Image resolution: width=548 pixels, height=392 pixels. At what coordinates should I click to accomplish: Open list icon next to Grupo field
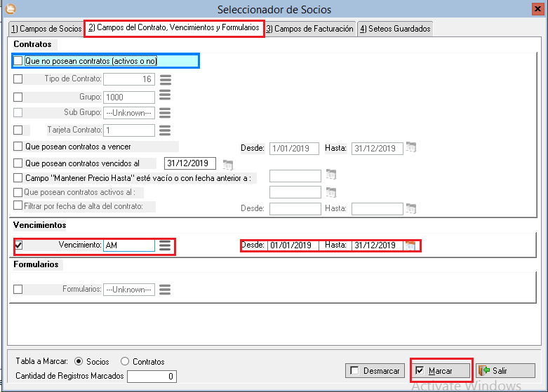tap(166, 97)
